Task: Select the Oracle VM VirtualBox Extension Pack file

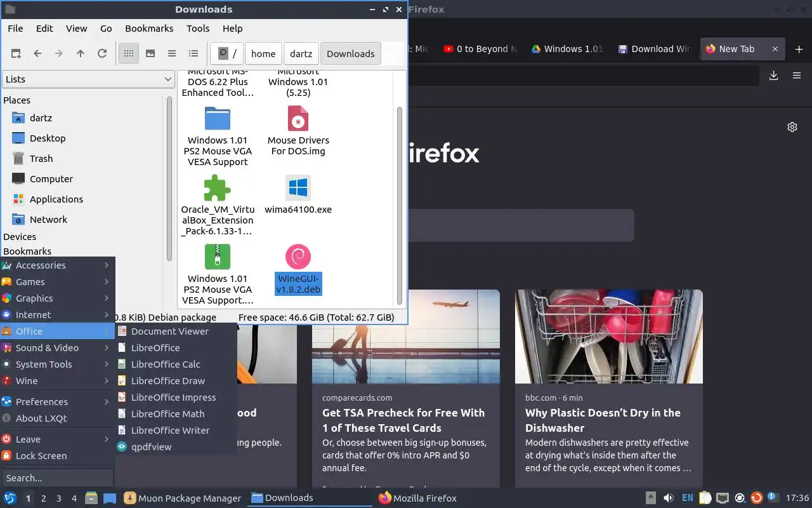Action: click(x=218, y=205)
